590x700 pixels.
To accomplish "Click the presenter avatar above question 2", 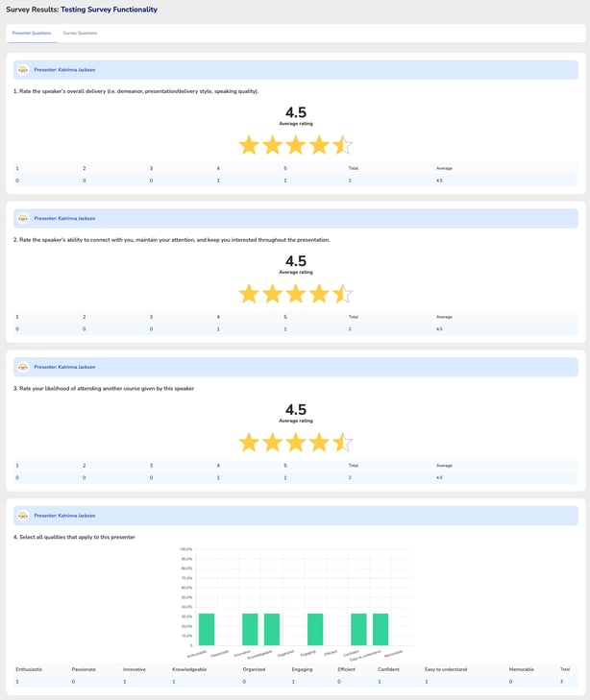I will pyautogui.click(x=23, y=218).
